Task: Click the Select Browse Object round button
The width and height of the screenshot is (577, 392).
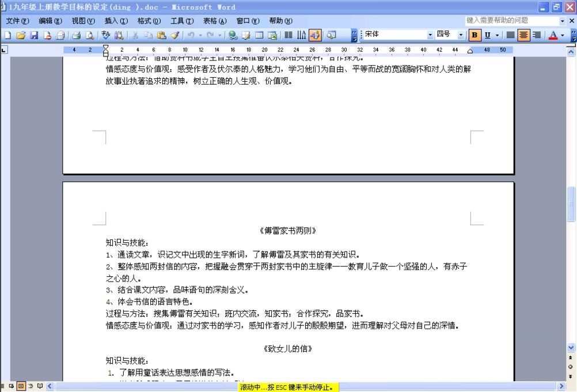Action: (x=571, y=367)
